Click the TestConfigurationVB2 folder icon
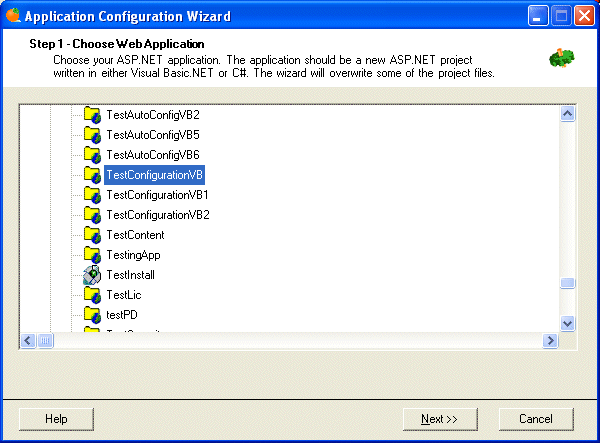The width and height of the screenshot is (600, 443). click(92, 215)
